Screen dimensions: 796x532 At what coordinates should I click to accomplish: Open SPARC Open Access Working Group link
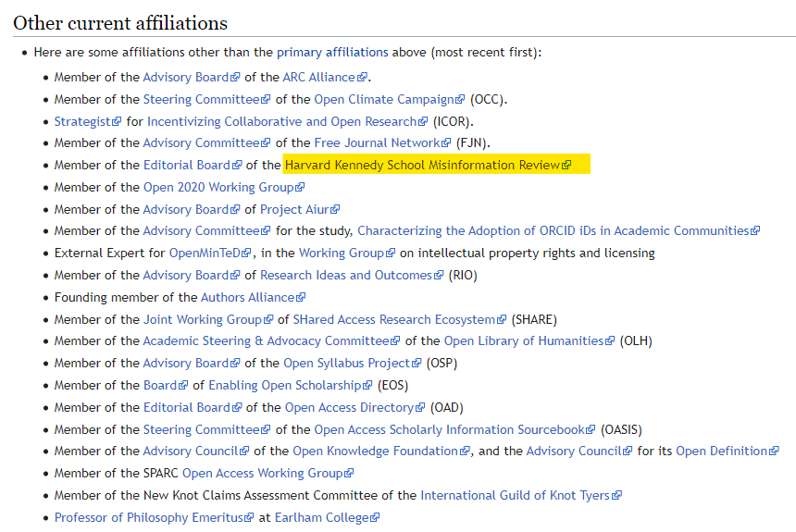[267, 474]
